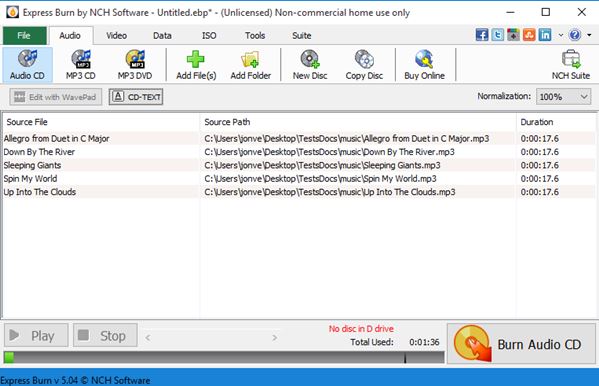Share on LinkedIn via the toolbar icon

pos(545,35)
